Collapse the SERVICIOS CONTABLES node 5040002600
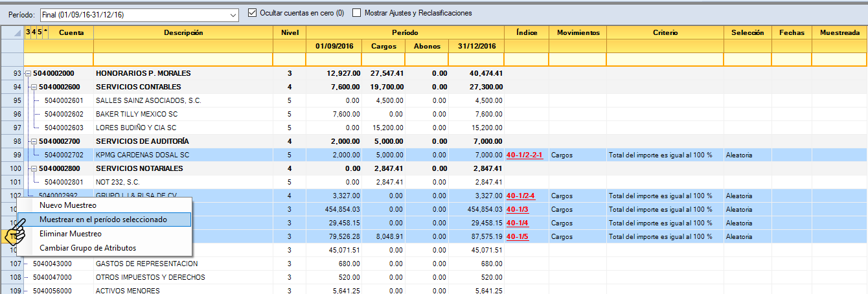 pyautogui.click(x=34, y=87)
